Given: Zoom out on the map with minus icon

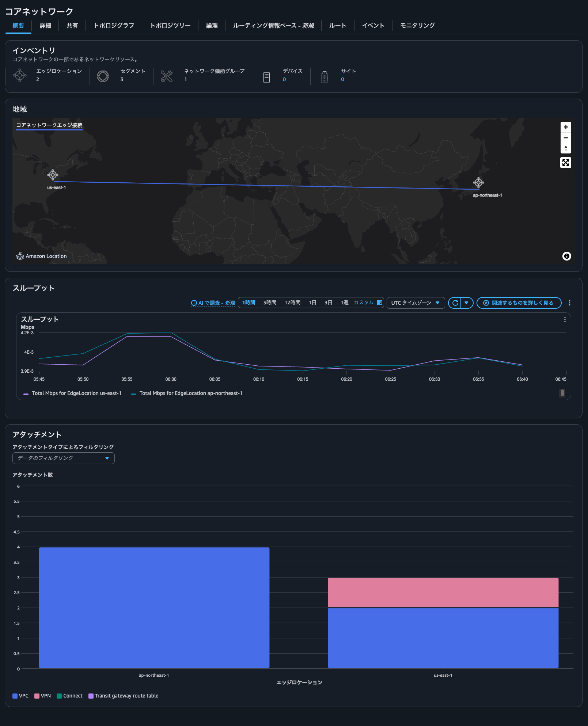Looking at the screenshot, I should (565, 138).
